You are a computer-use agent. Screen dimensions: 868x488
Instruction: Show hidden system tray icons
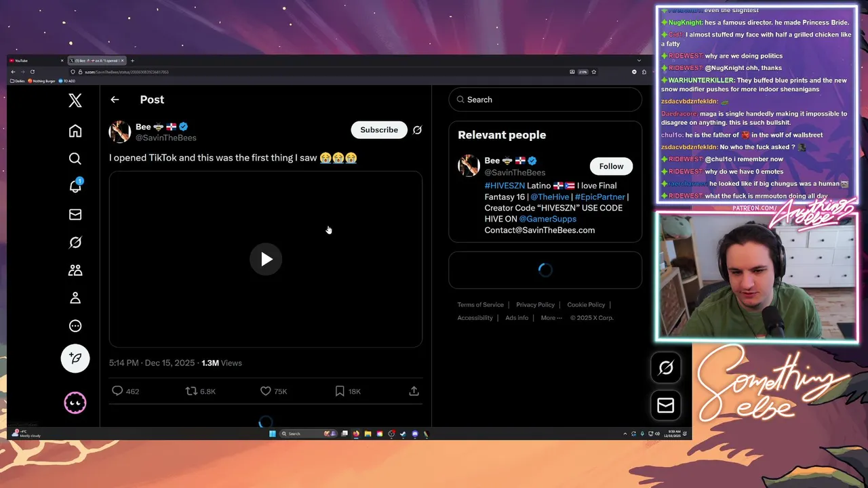[625, 434]
